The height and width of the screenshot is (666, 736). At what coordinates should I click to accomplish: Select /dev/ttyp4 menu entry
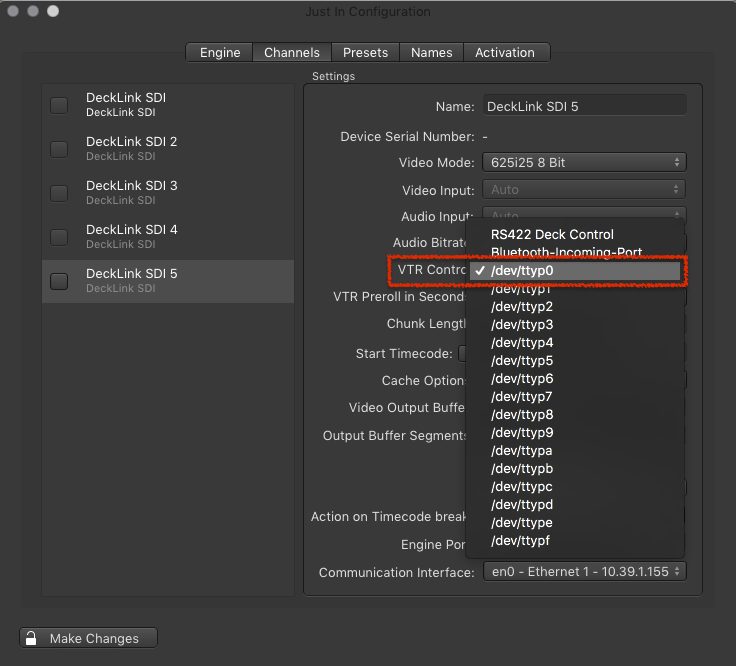click(575, 343)
